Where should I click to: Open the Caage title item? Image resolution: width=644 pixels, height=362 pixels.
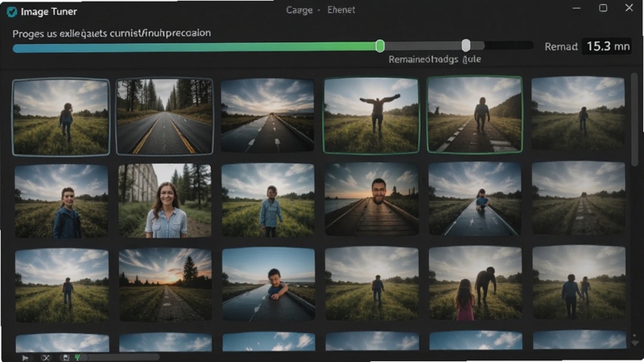pyautogui.click(x=299, y=10)
